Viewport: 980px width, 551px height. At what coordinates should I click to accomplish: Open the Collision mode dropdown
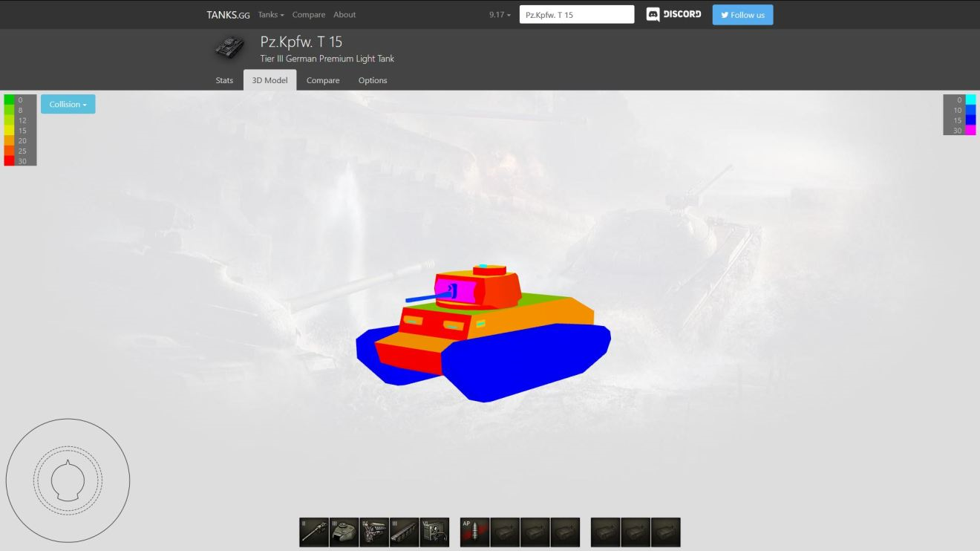click(68, 105)
